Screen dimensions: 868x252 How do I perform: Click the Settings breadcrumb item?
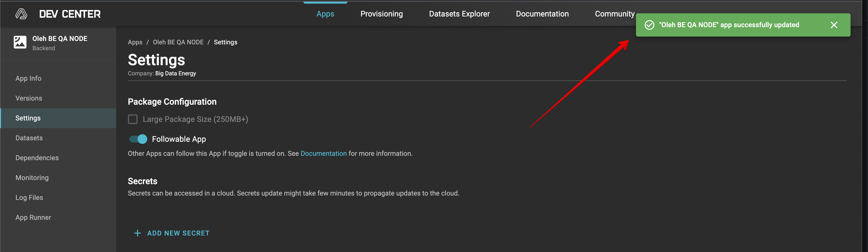(225, 42)
